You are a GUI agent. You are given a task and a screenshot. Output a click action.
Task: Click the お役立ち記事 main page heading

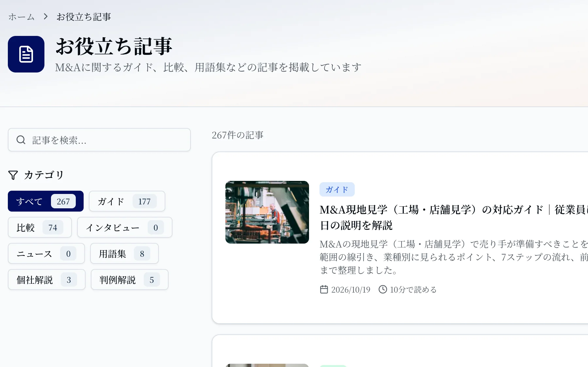click(x=114, y=46)
